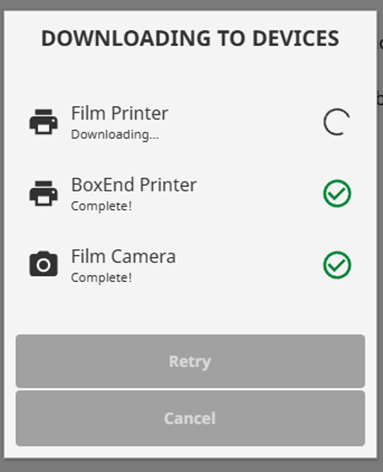The image size is (383, 472).
Task: Cancel the device download
Action: click(190, 419)
